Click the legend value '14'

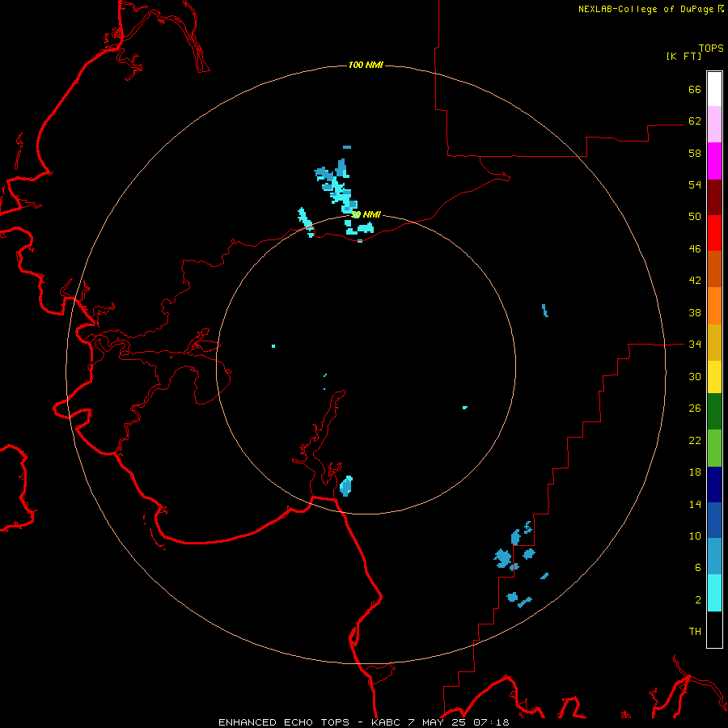tap(695, 504)
